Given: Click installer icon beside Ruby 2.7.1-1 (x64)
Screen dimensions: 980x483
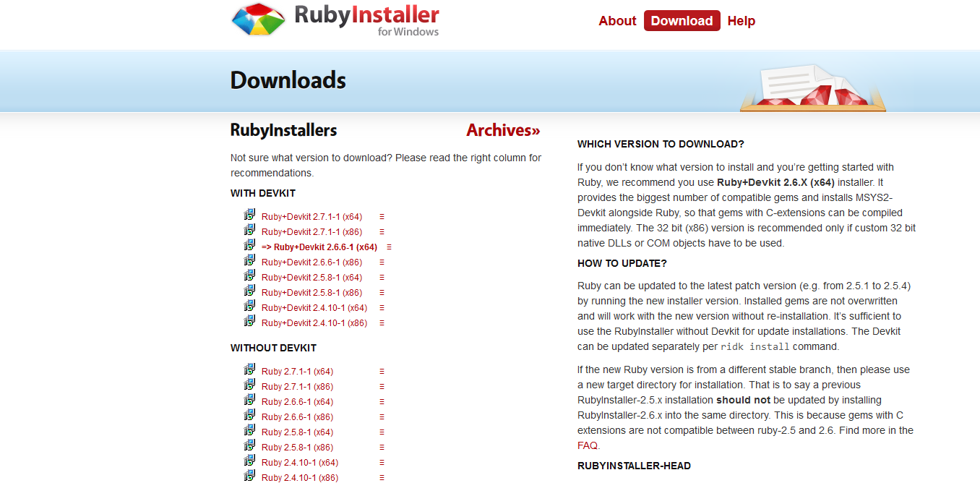Looking at the screenshot, I should (x=250, y=370).
